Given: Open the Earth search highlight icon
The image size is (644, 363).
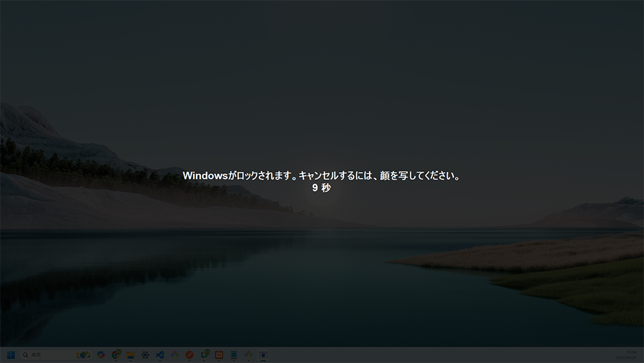Looking at the screenshot, I should point(83,355).
